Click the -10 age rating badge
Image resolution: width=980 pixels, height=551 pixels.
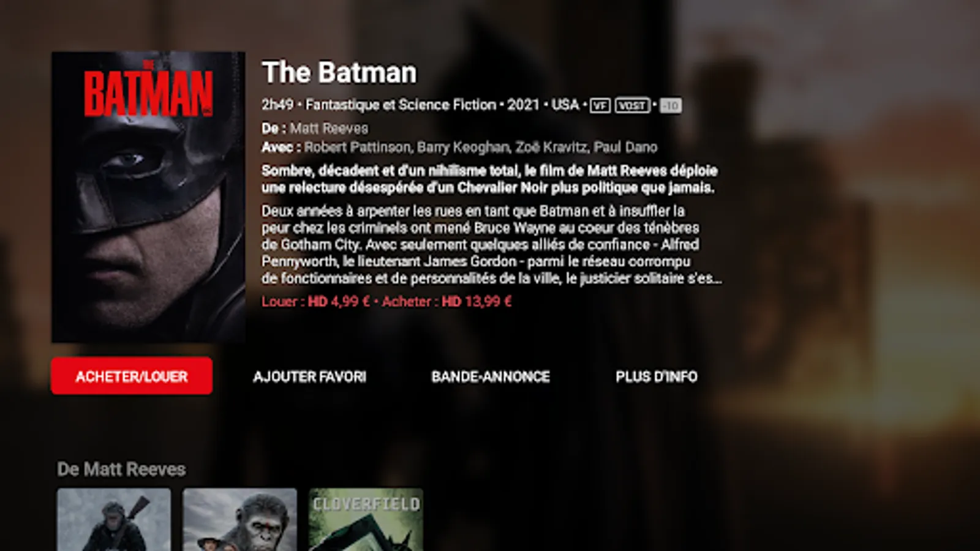point(670,105)
